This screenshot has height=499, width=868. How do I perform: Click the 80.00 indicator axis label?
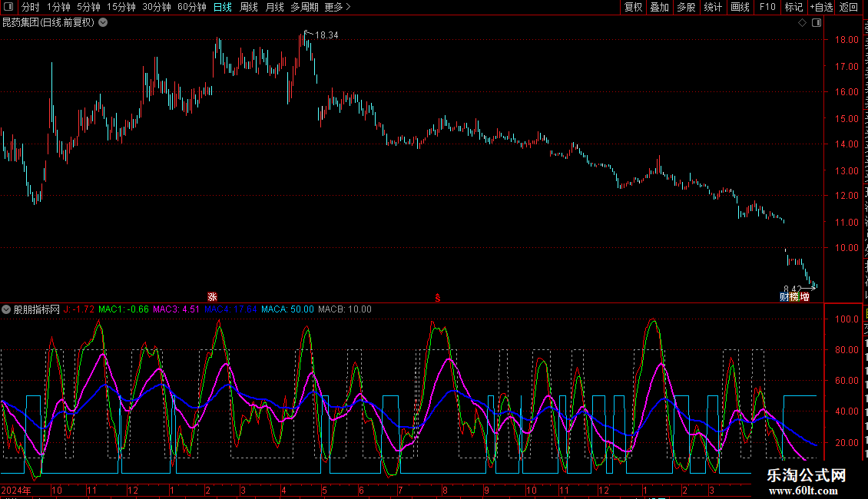coord(846,350)
